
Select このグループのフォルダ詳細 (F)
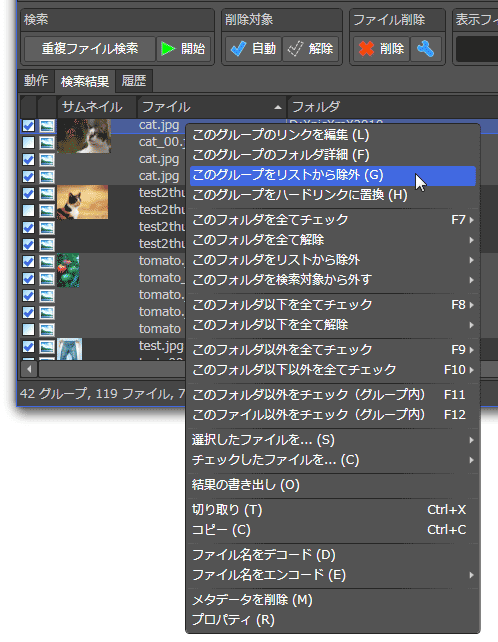coord(333,155)
